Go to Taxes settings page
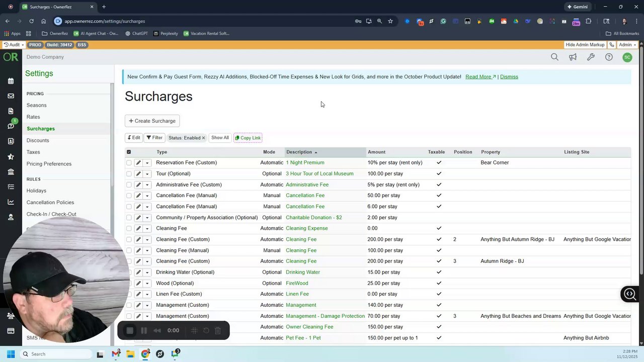Image resolution: width=644 pixels, height=362 pixels. (x=33, y=152)
